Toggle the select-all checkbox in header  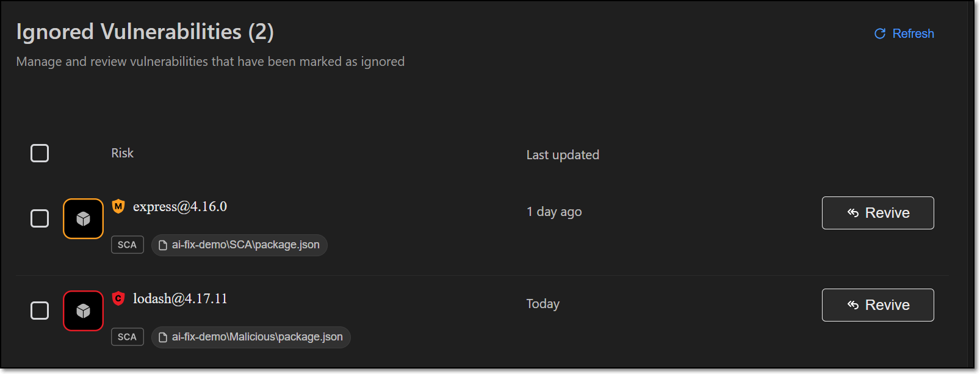pyautogui.click(x=40, y=153)
